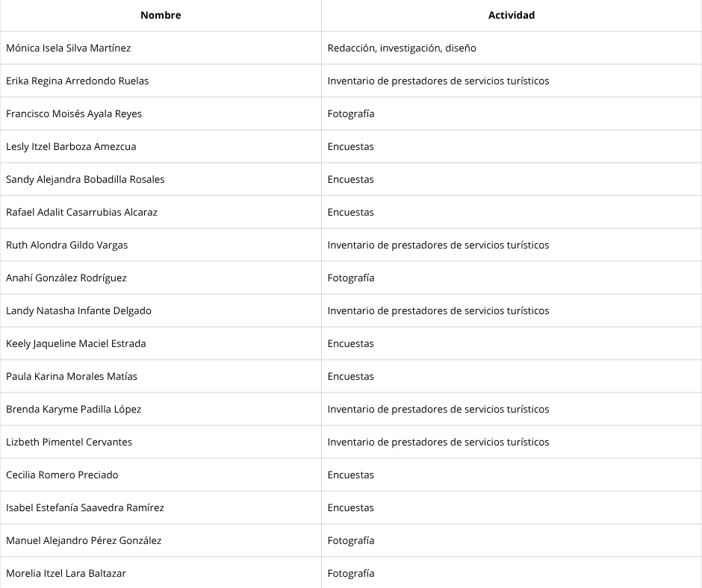702x588 pixels.
Task: Click the Lizbeth Pimentel Cervantes cell
Action: click(x=69, y=442)
